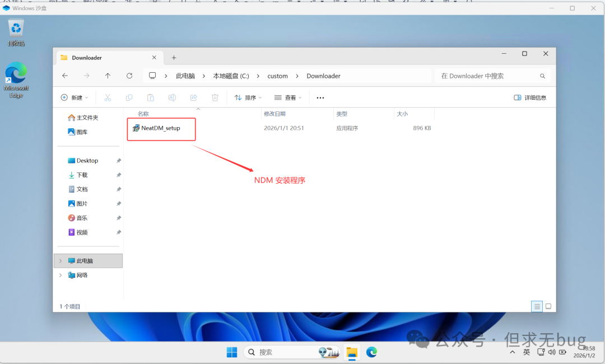
Task: Add a new tab with plus button
Action: coord(174,58)
